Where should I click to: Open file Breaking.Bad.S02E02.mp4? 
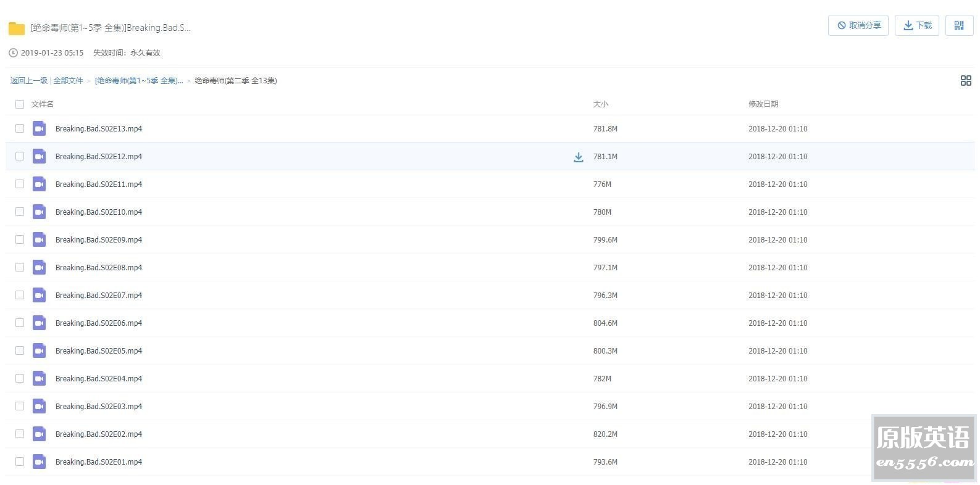click(99, 434)
